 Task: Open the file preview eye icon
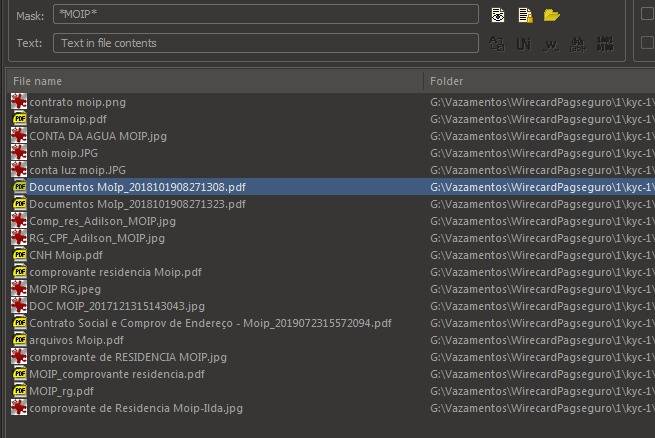pos(498,15)
